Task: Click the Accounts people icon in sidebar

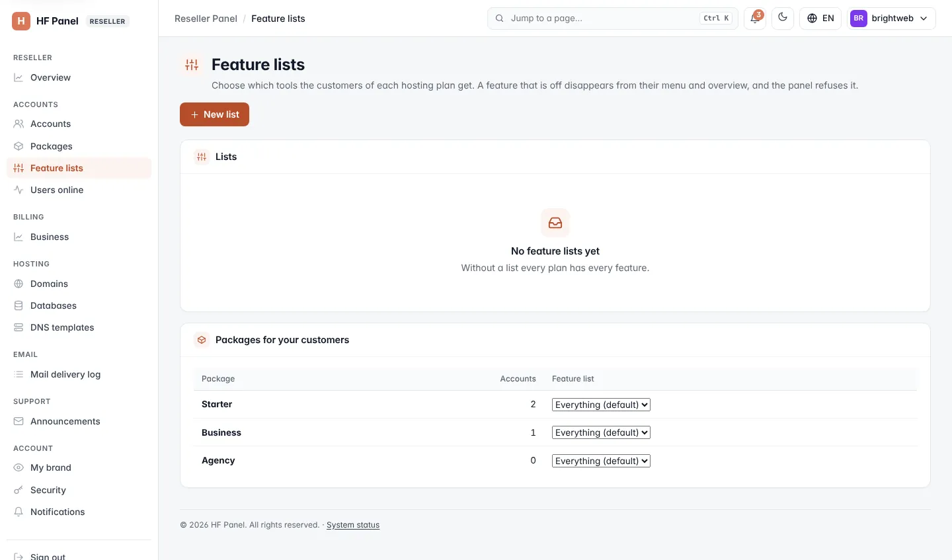Action: click(19, 124)
